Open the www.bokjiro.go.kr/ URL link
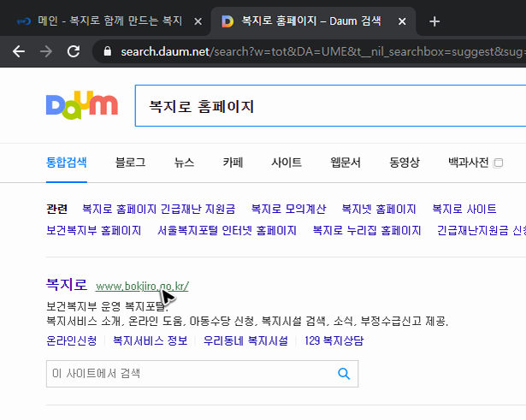Screen dimensions: 526x420 click(142, 287)
